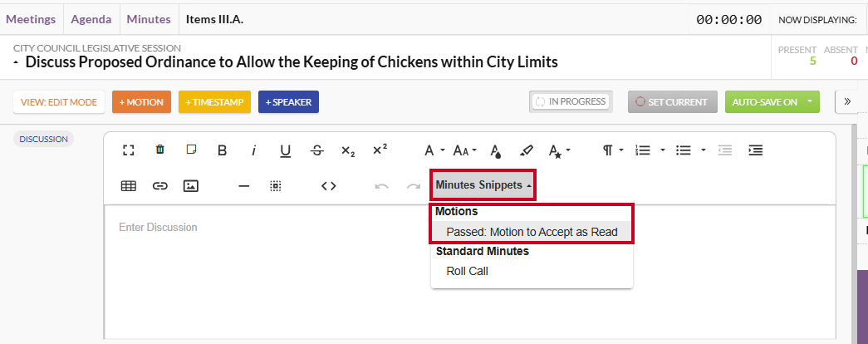Apply subscript formatting
The height and width of the screenshot is (344, 868).
point(348,150)
